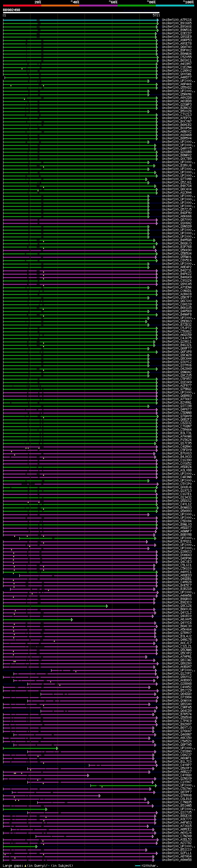Click the cyan alignment bar for UniRef100_A7PGI6
Screen dimensions: 197x868
pyautogui.click(x=80, y=20)
